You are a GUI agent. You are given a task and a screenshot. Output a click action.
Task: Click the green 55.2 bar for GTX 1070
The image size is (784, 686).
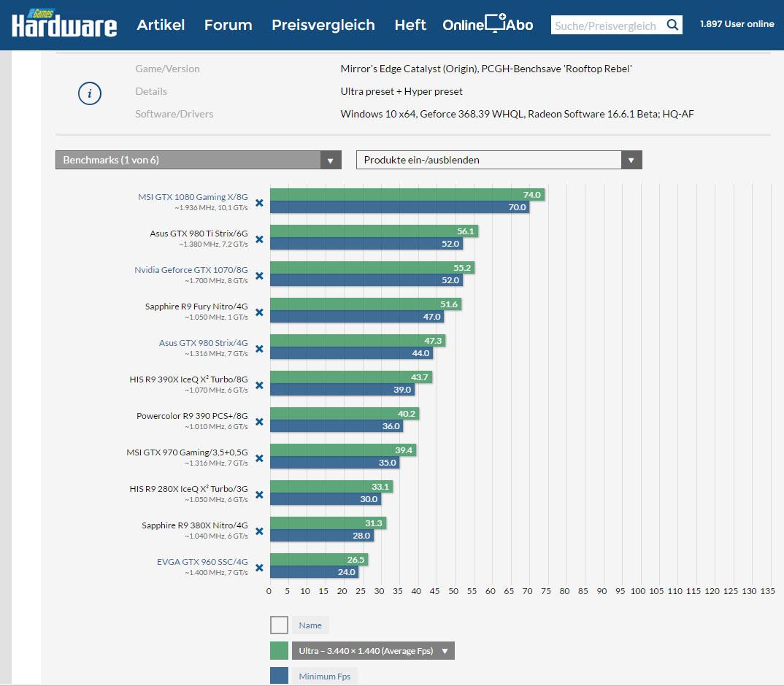tap(372, 268)
